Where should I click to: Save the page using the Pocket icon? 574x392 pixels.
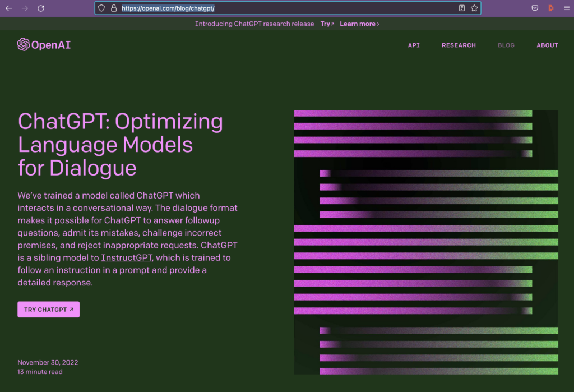[x=535, y=8]
